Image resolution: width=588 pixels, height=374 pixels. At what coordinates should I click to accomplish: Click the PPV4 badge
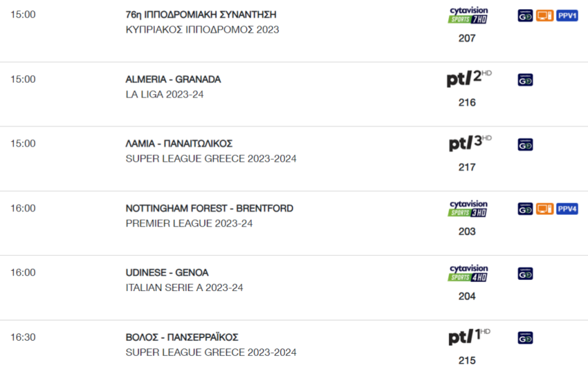click(567, 209)
